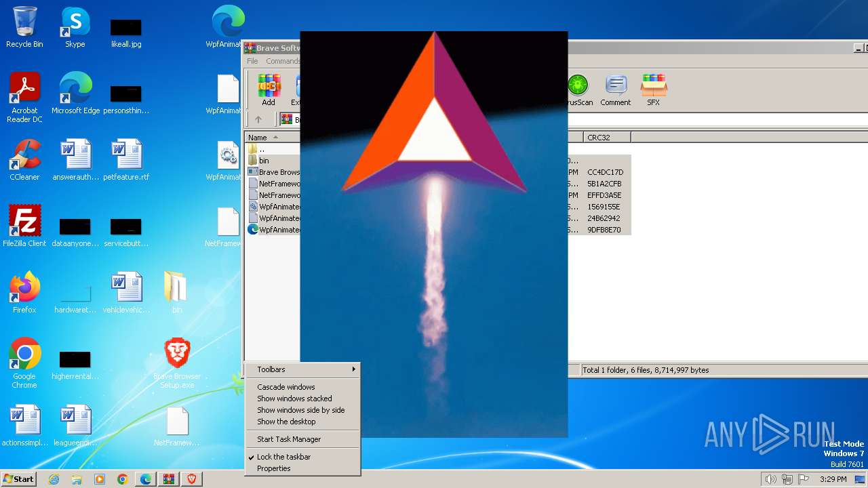Click the Action Center flag icon
Screen dimensions: 868x488
coord(804,479)
